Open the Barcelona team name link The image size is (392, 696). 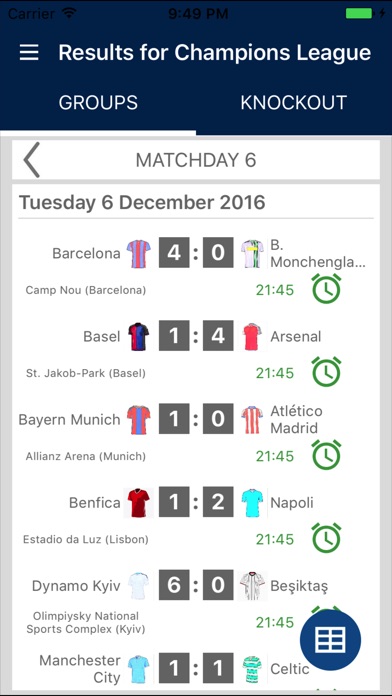[86, 253]
